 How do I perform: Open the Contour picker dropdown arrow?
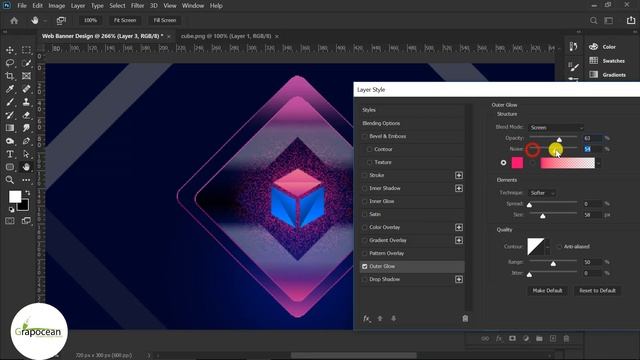[547, 247]
